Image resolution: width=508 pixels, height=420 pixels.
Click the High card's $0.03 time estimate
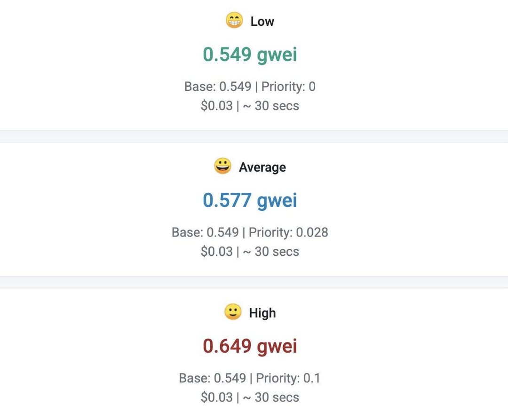point(250,397)
